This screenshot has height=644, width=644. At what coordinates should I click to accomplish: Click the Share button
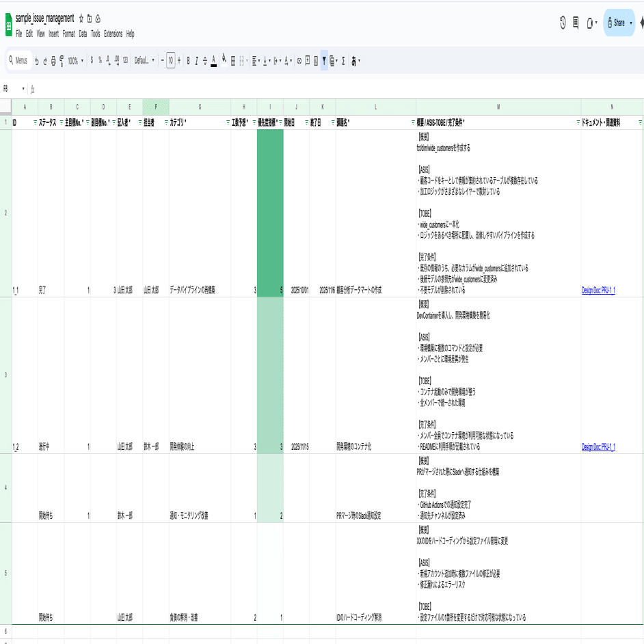616,23
